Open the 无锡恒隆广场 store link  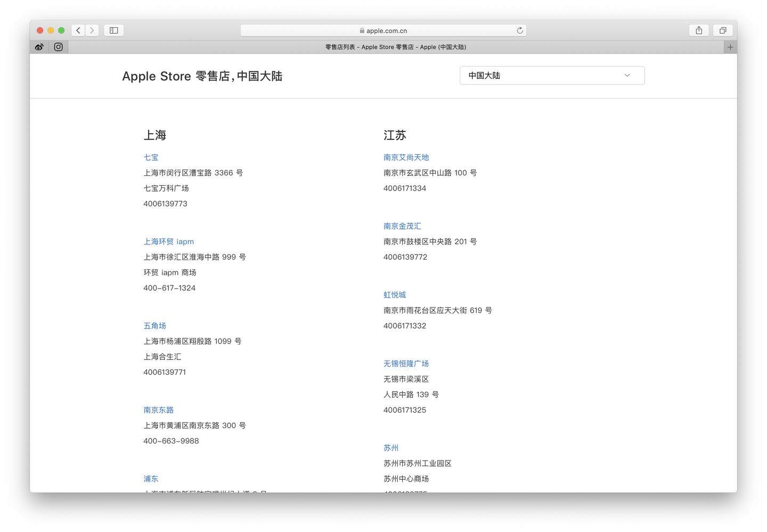coord(406,363)
